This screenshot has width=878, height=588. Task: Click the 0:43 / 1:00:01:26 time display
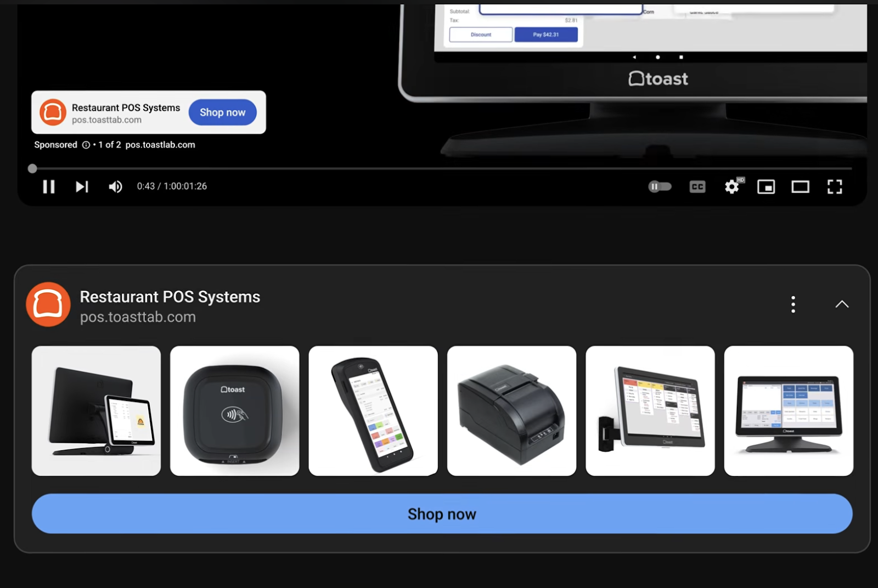click(172, 186)
